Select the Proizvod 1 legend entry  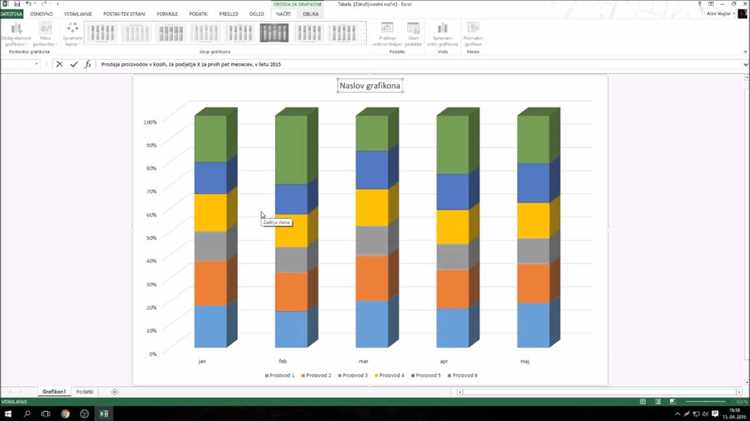point(280,376)
